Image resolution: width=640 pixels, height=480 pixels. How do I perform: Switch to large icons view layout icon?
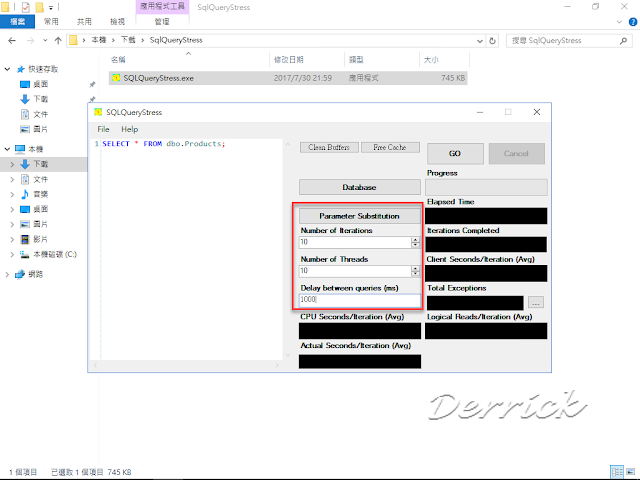coord(631,471)
